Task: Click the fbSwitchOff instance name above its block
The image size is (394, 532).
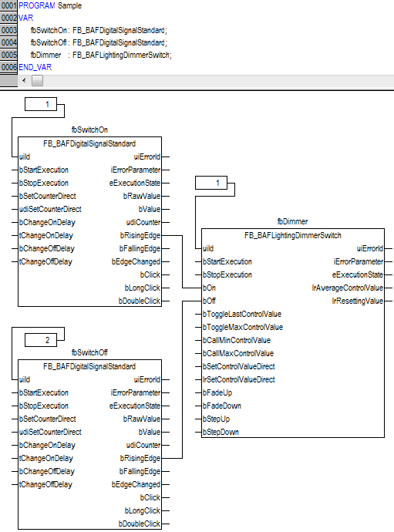Action: (89, 352)
